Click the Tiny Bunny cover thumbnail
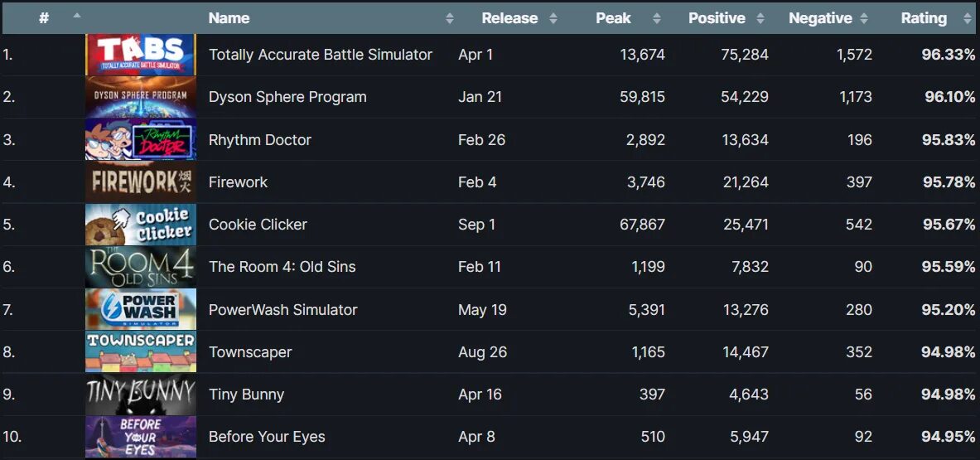This screenshot has height=460, width=980. pyautogui.click(x=141, y=395)
